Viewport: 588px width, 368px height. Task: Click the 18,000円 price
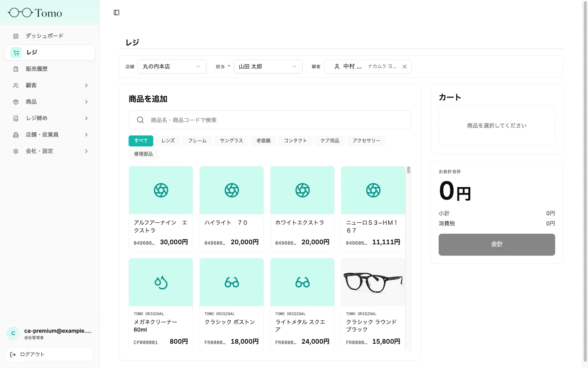[x=245, y=342]
